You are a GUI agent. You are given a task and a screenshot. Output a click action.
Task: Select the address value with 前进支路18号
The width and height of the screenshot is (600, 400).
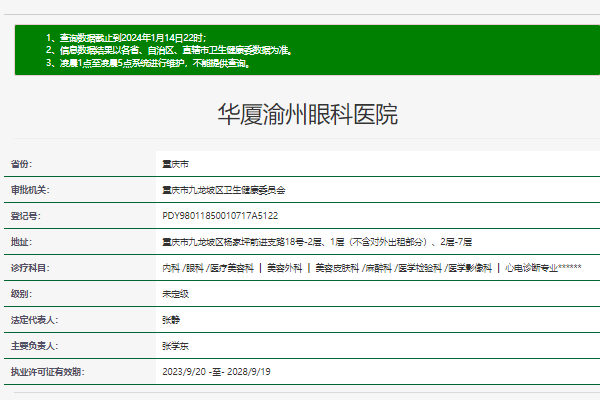pyautogui.click(x=317, y=242)
